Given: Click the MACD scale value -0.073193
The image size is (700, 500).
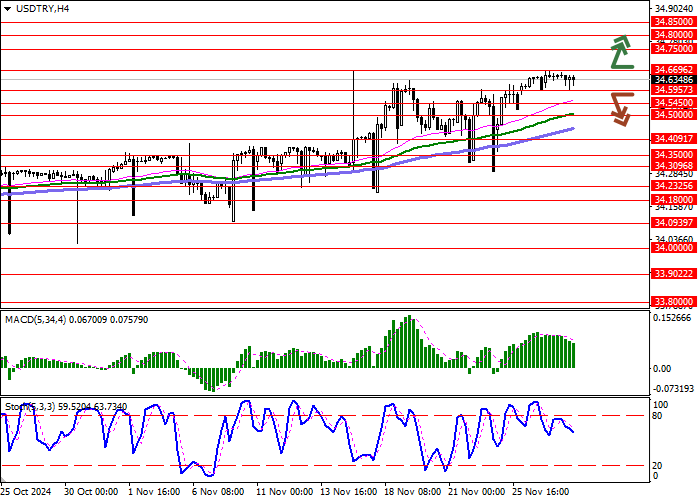Looking at the screenshot, I should pyautogui.click(x=673, y=389).
